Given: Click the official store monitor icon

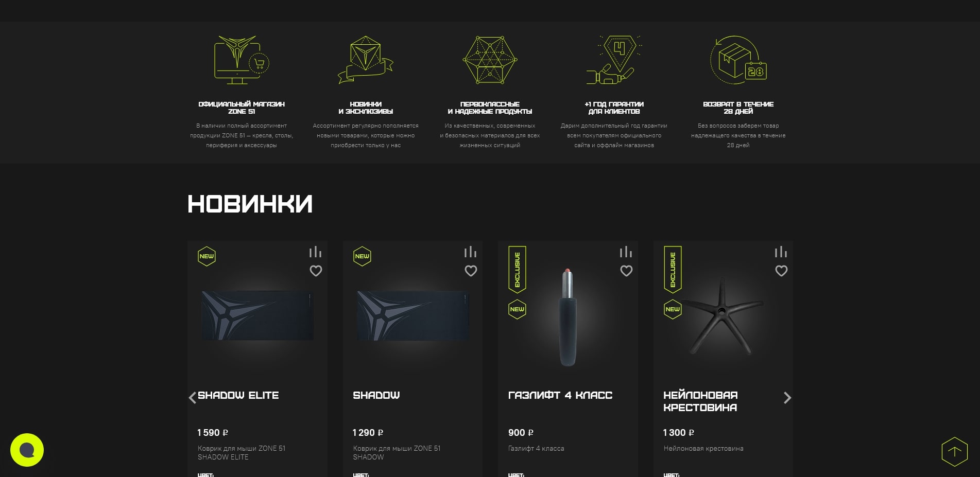Looking at the screenshot, I should 242,60.
